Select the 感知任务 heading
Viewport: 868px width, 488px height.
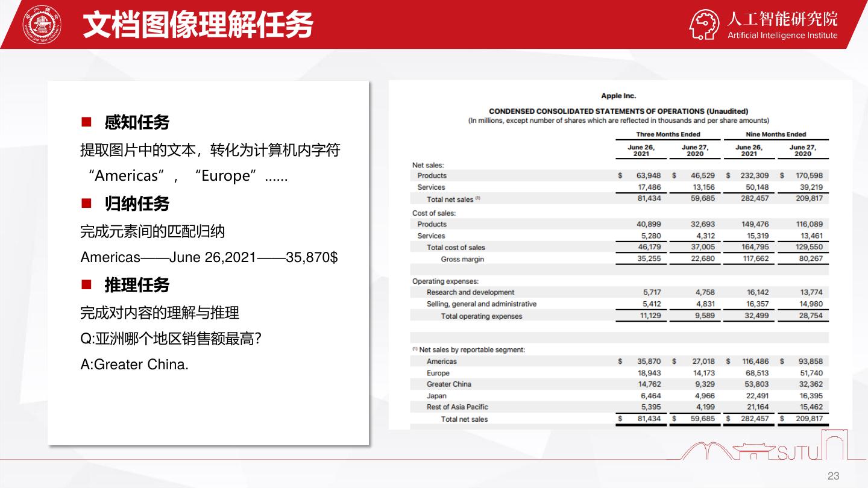point(137,122)
